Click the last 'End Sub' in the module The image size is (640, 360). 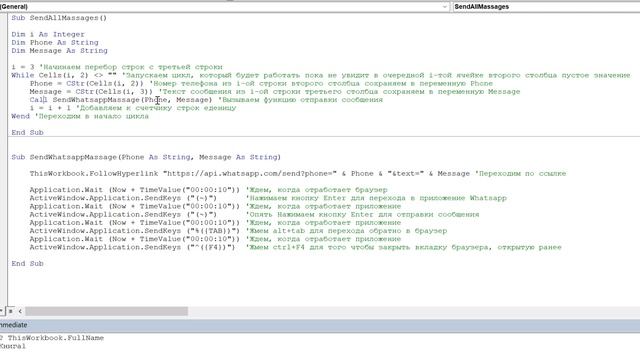click(27, 263)
